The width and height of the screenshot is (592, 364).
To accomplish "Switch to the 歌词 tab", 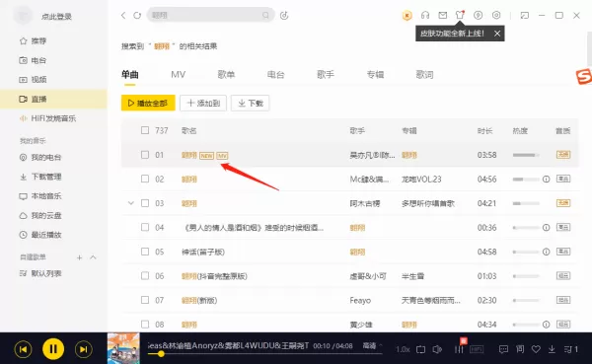I will point(424,74).
